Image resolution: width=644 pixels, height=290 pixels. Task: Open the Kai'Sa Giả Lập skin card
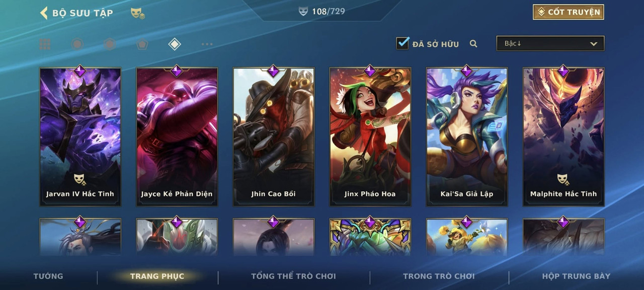[x=467, y=137]
